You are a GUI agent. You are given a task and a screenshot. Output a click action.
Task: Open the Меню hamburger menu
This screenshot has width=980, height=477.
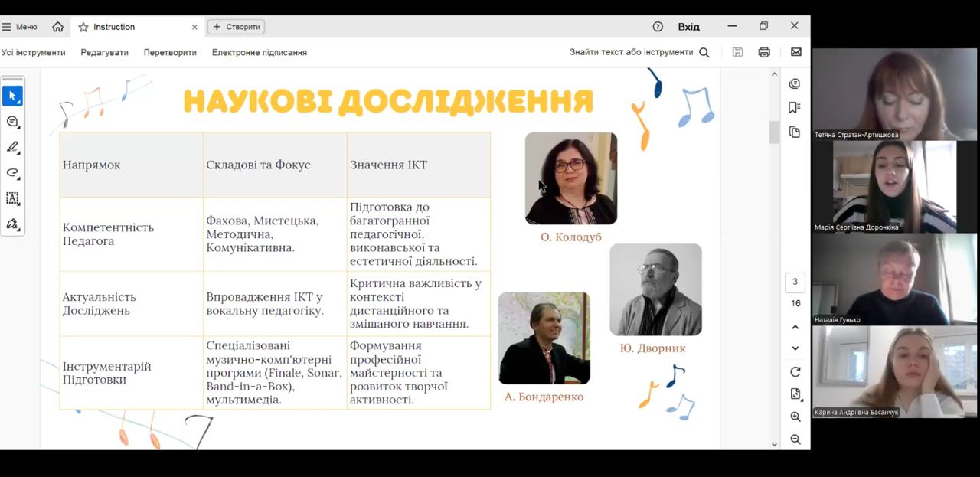19,27
